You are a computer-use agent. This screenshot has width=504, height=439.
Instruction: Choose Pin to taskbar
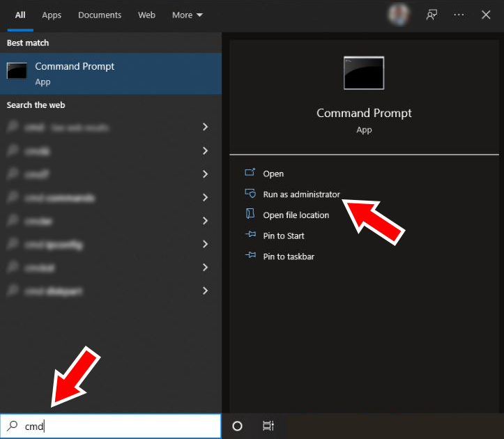[288, 256]
